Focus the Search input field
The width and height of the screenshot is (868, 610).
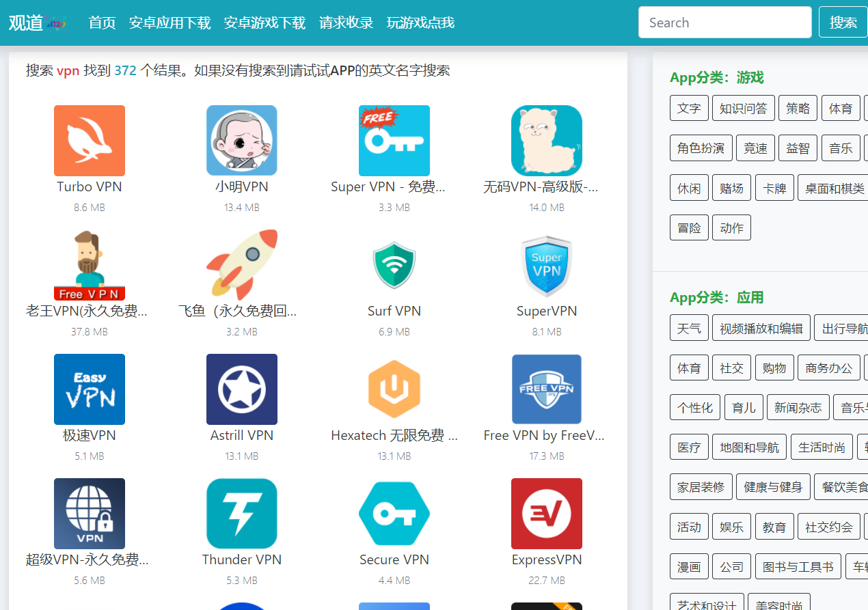[725, 23]
